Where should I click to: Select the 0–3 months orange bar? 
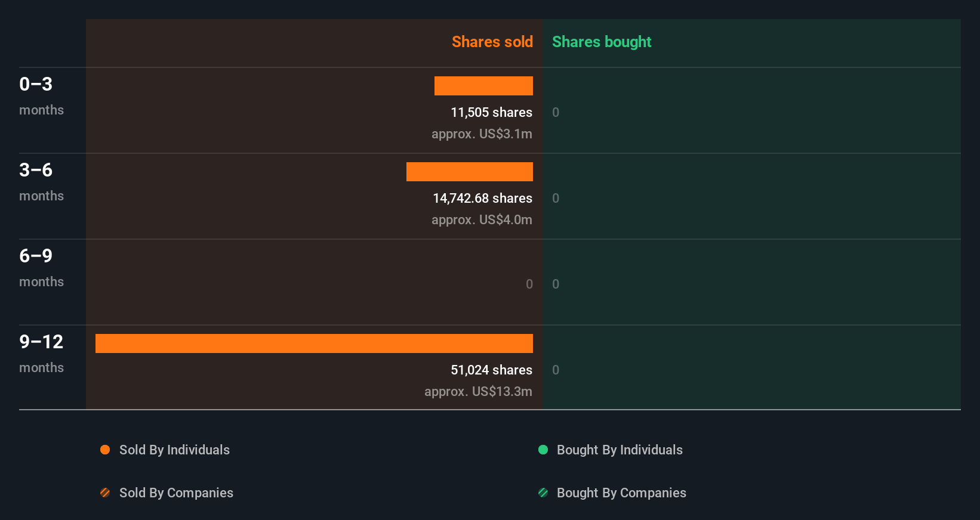pyautogui.click(x=483, y=86)
